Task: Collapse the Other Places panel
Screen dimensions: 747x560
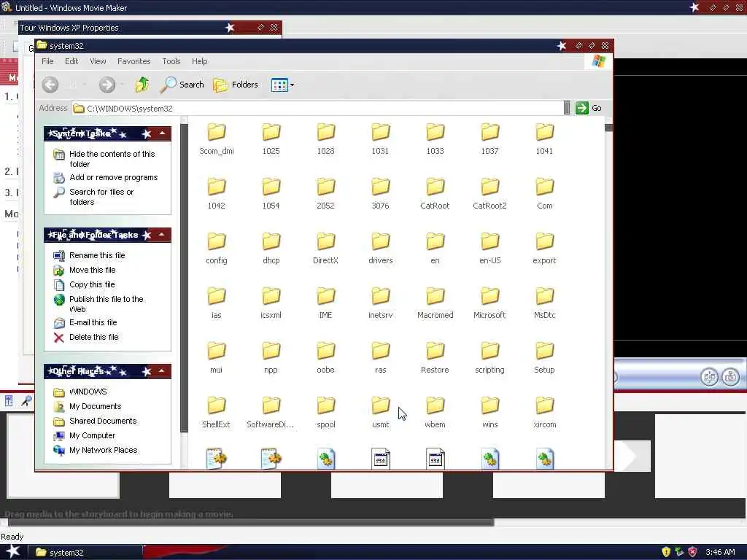Action: 162,371
